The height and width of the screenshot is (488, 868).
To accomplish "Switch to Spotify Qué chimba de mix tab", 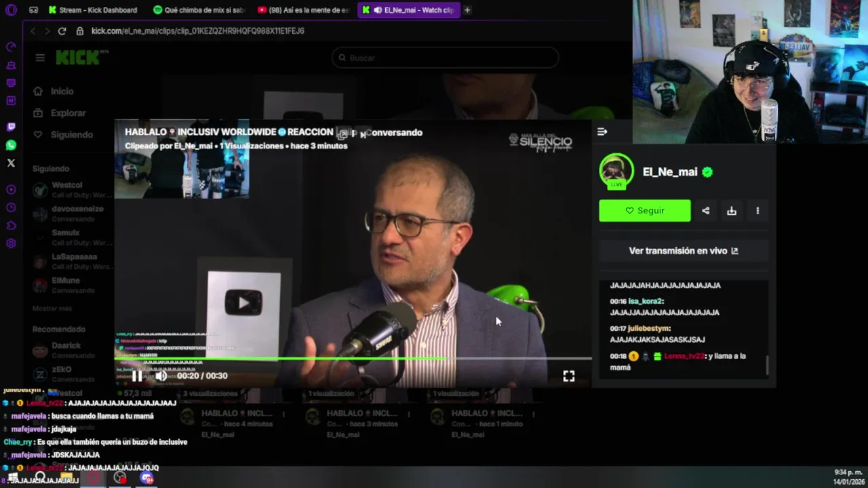I will click(x=199, y=10).
